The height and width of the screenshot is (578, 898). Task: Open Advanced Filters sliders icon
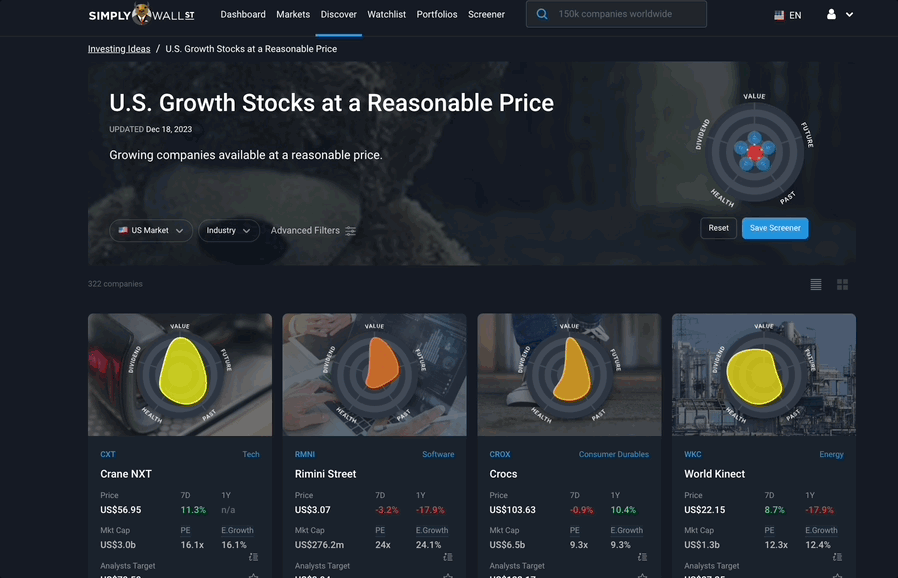[350, 231]
